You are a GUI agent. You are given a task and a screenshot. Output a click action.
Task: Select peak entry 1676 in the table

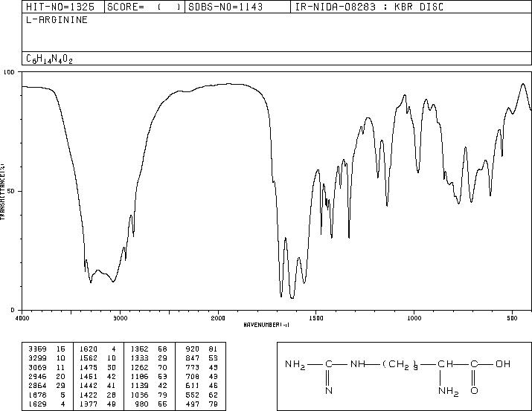[x=47, y=395]
